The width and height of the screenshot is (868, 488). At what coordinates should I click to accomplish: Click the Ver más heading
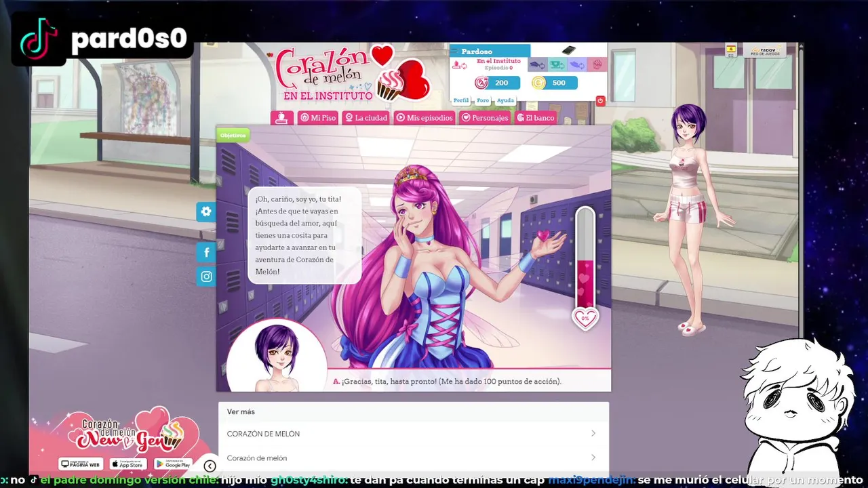click(241, 411)
